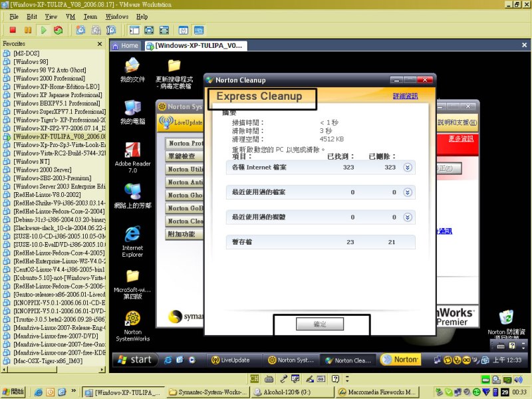Select Norton Utilities in SystemWorks sidebar
The width and height of the screenshot is (532, 399).
(185, 170)
